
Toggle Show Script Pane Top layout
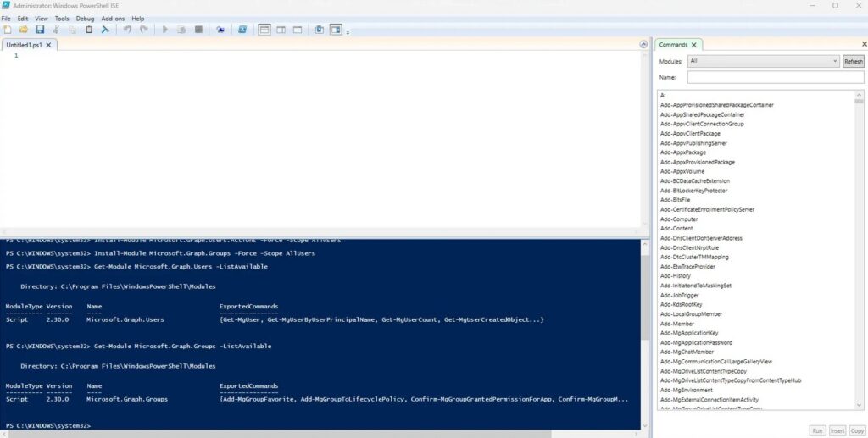click(264, 30)
